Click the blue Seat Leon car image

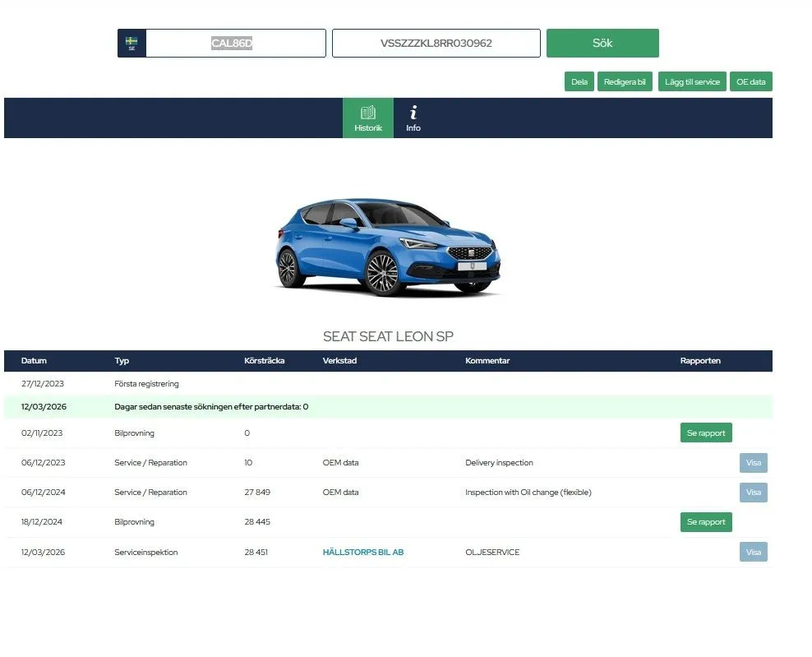coord(388,248)
